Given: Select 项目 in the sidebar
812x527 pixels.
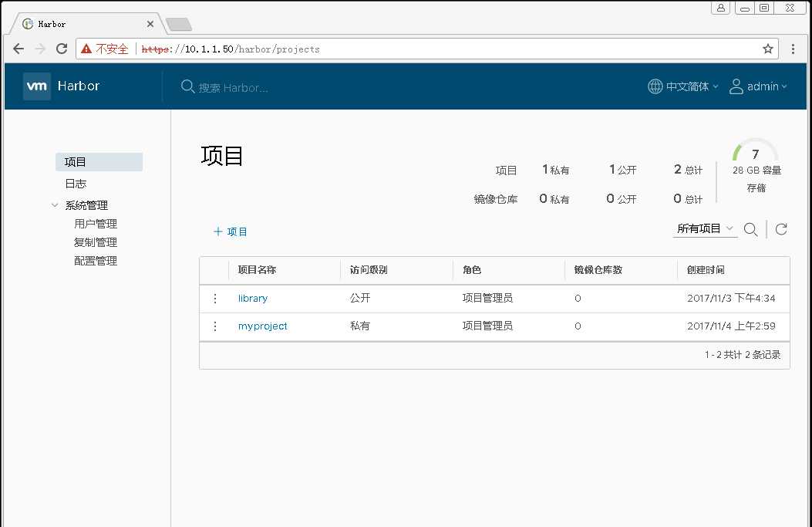Looking at the screenshot, I should point(99,162).
